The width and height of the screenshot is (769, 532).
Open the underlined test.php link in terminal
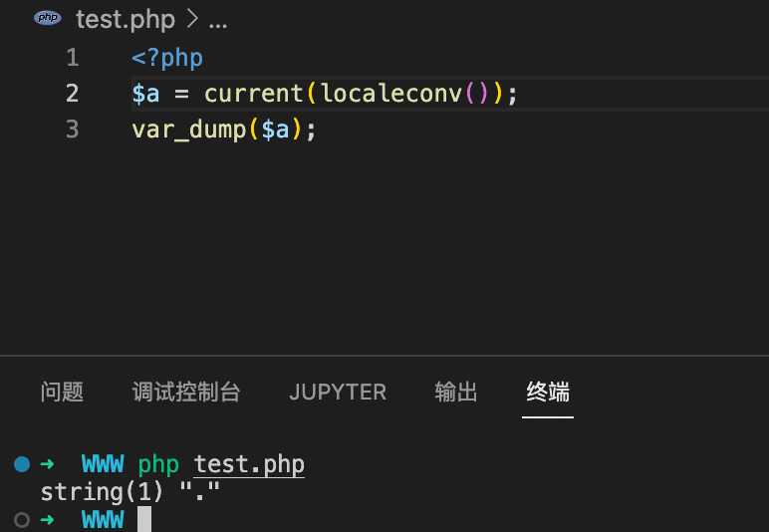[x=249, y=464]
